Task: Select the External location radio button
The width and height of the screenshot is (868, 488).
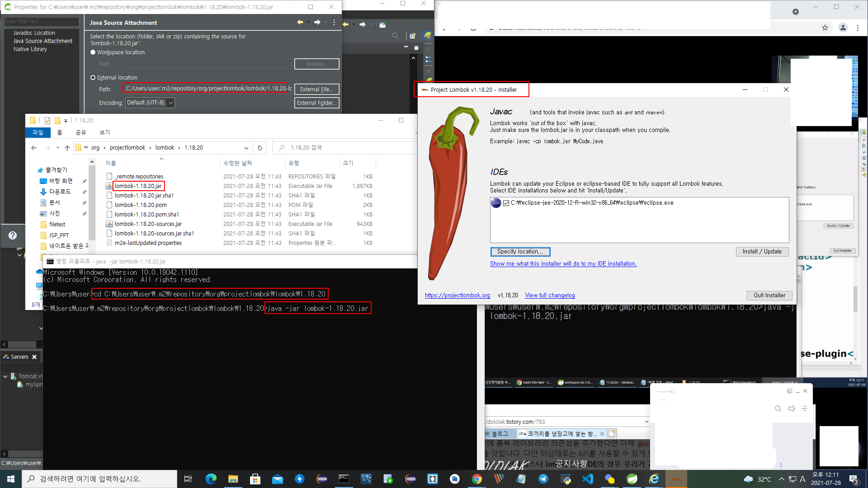Action: pos(93,78)
